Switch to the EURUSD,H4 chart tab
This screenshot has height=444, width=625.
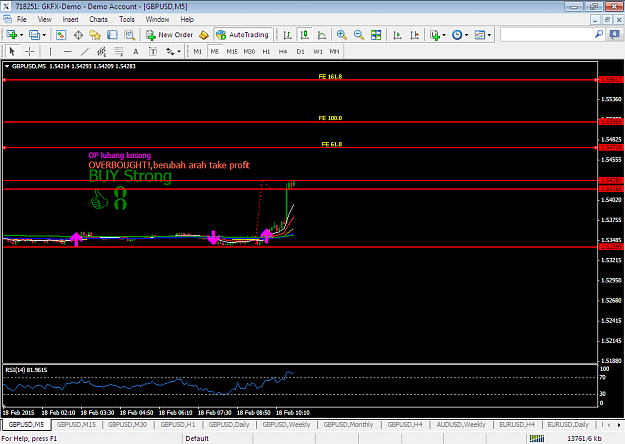(x=517, y=424)
